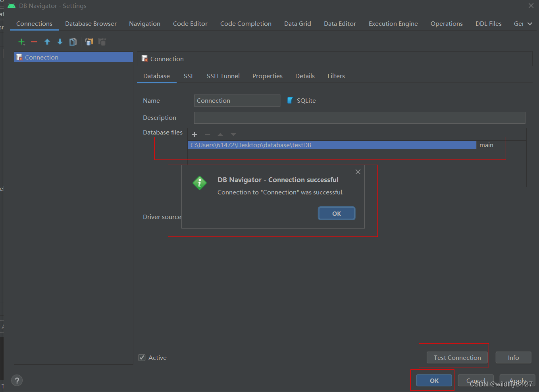Click the Apply button
539x392 pixels.
(518, 380)
